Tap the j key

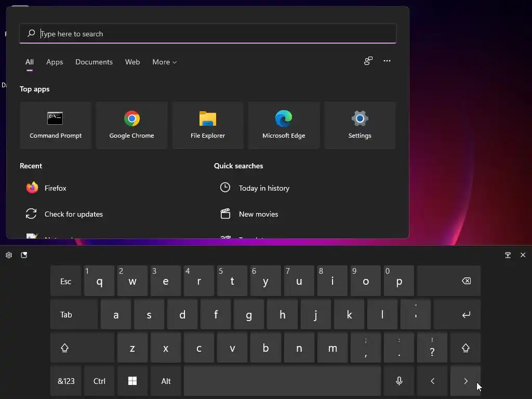pyautogui.click(x=315, y=314)
